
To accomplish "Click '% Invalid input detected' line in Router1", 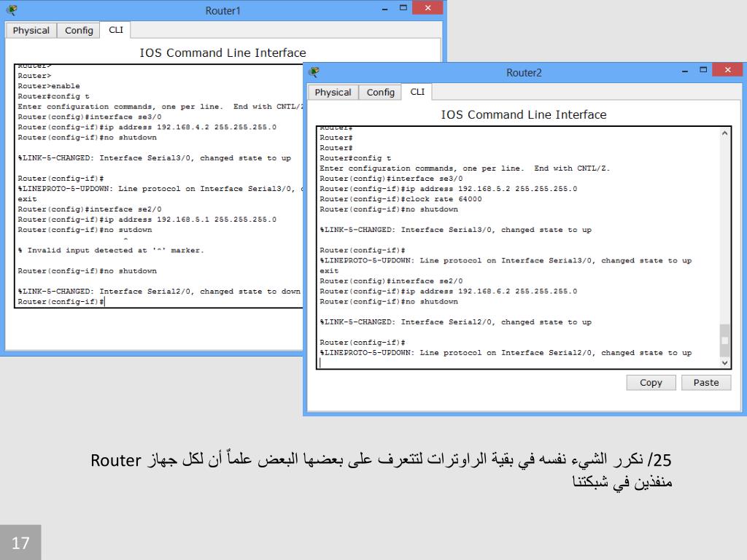I will 111,251.
